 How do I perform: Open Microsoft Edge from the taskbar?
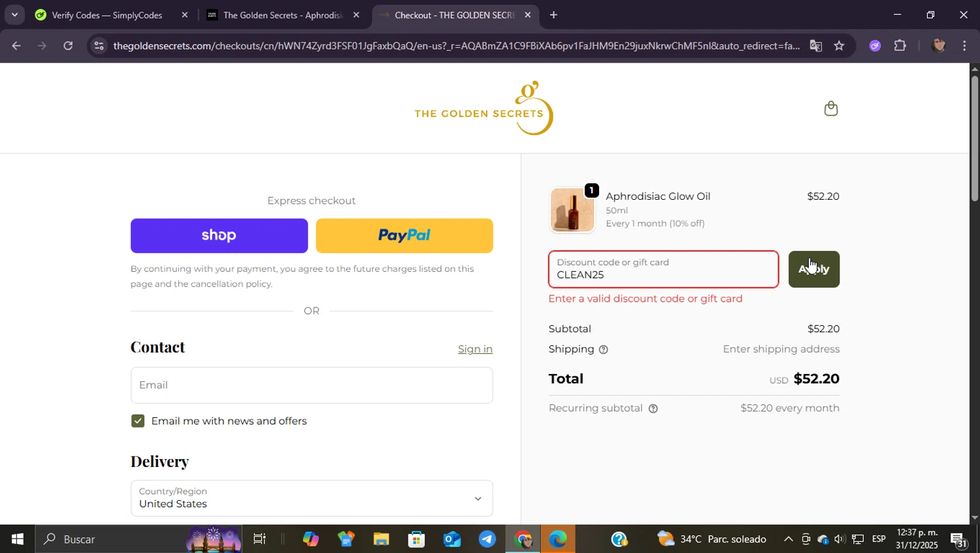tap(557, 539)
